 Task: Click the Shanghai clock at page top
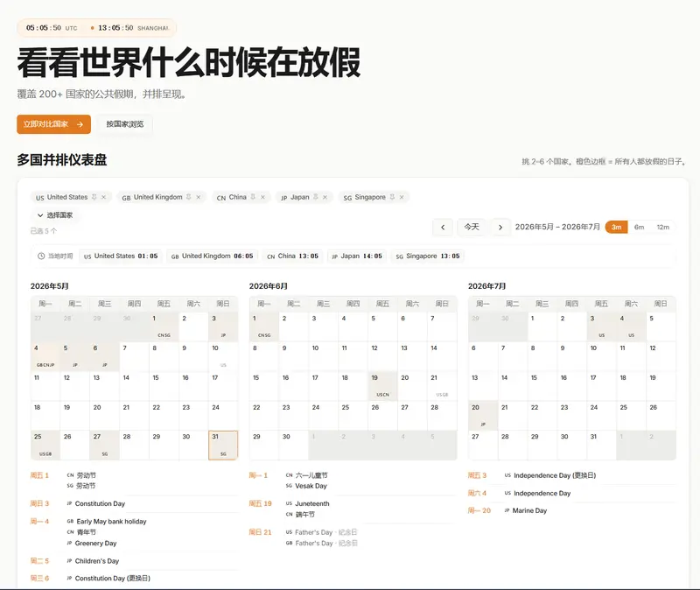coord(129,28)
